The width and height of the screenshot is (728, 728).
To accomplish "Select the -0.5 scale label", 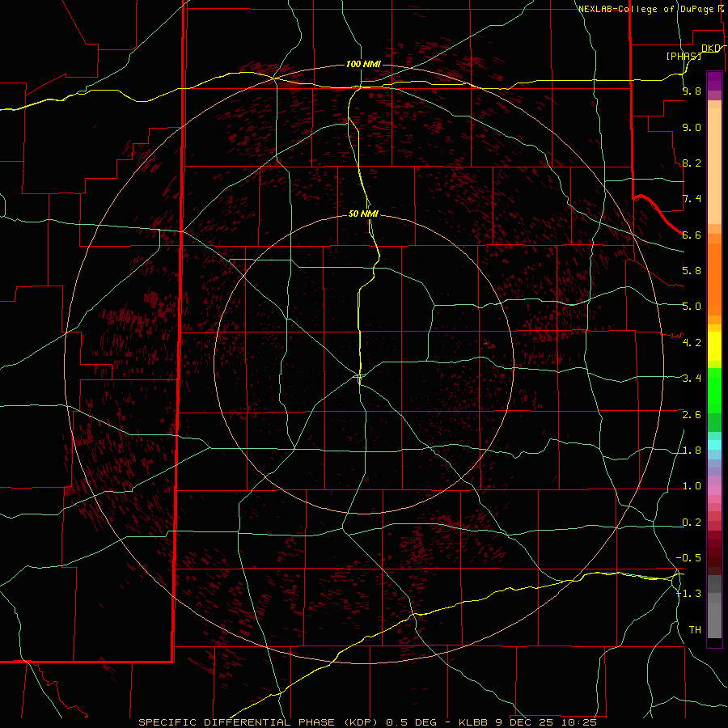I will click(x=689, y=558).
